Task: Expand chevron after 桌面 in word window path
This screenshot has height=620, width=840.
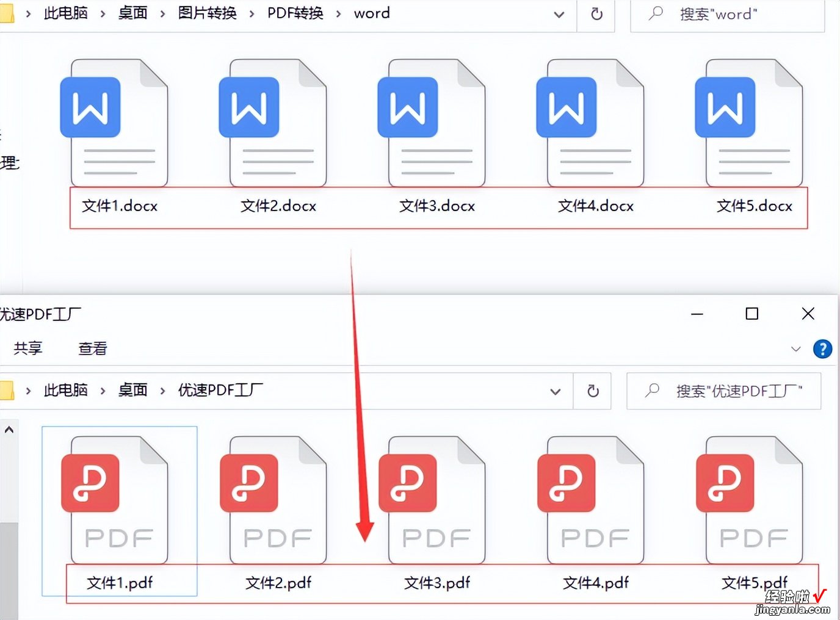Action: pos(162,14)
